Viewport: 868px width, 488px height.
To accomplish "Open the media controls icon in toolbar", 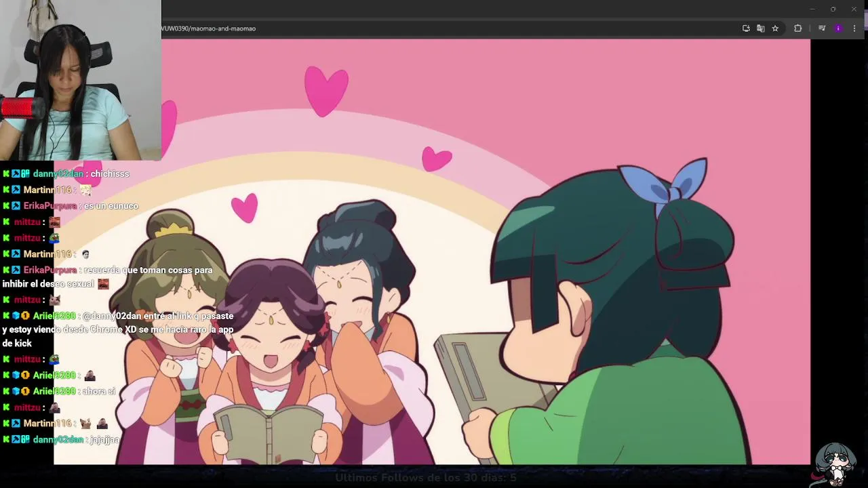I will 822,28.
